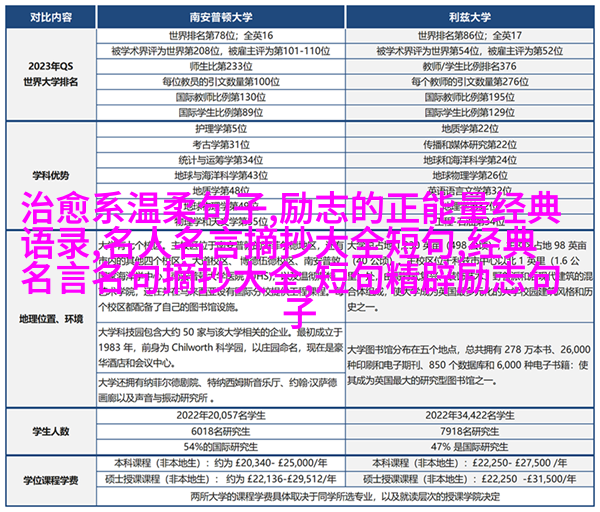This screenshot has width=600, height=512.
Task: Select 47% 是国际研究生 cell
Action: pos(470,447)
